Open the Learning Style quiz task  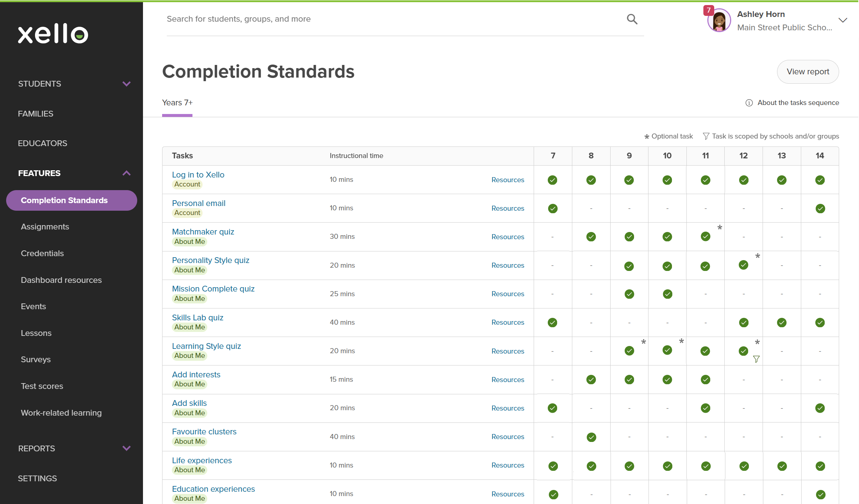206,346
